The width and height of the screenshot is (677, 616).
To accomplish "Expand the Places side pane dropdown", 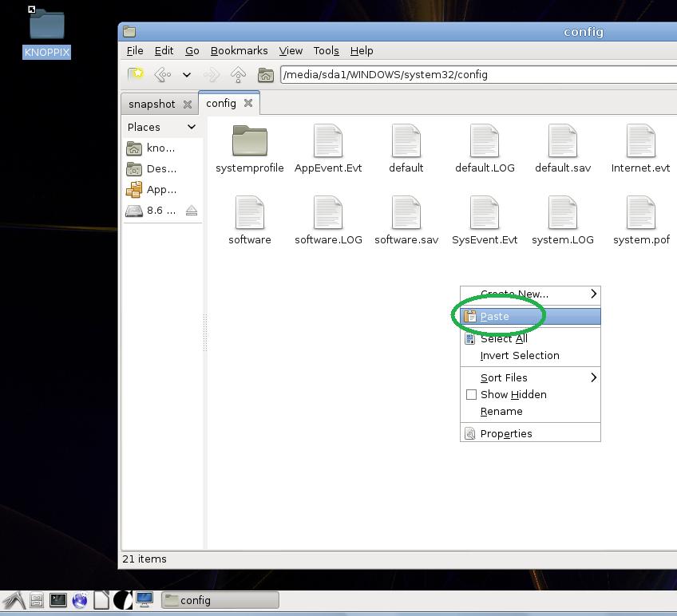I will [x=192, y=127].
